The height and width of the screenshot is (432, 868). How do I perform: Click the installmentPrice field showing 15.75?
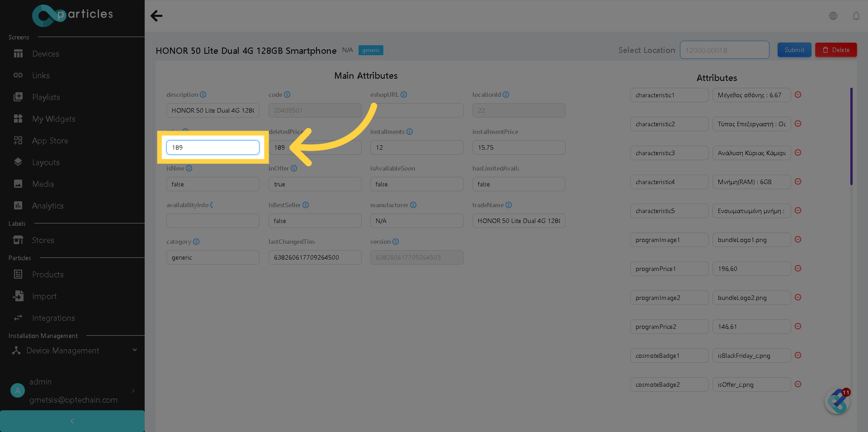click(519, 147)
